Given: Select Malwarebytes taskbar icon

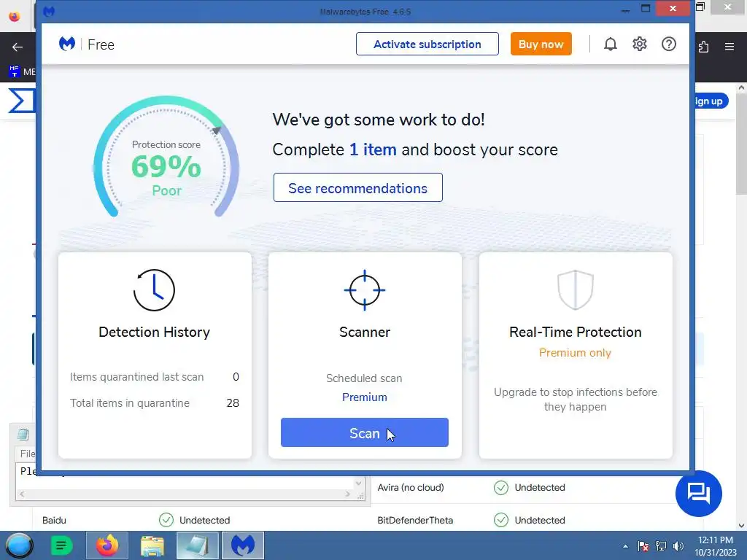Looking at the screenshot, I should (x=243, y=545).
